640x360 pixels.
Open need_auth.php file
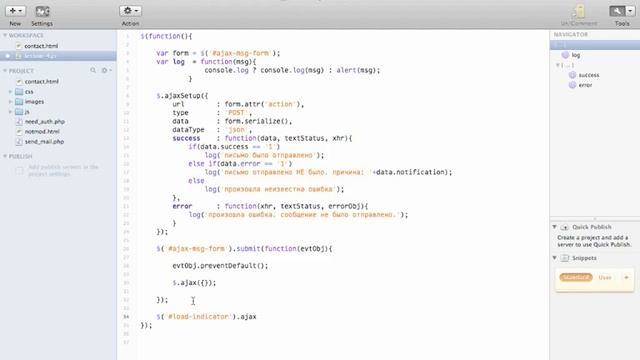(45, 122)
